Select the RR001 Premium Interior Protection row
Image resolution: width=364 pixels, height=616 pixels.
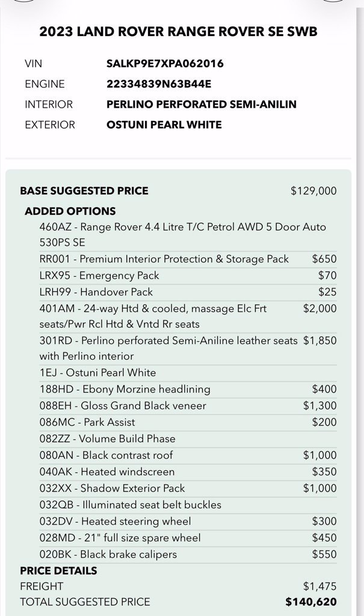(x=188, y=259)
